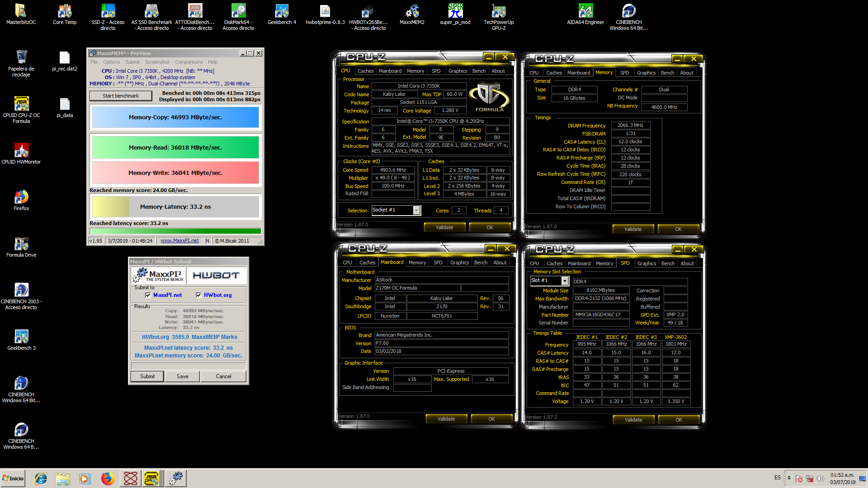Toggle the MaxxPI.net submit checkbox
Screen dimensions: 868x488
pyautogui.click(x=148, y=295)
